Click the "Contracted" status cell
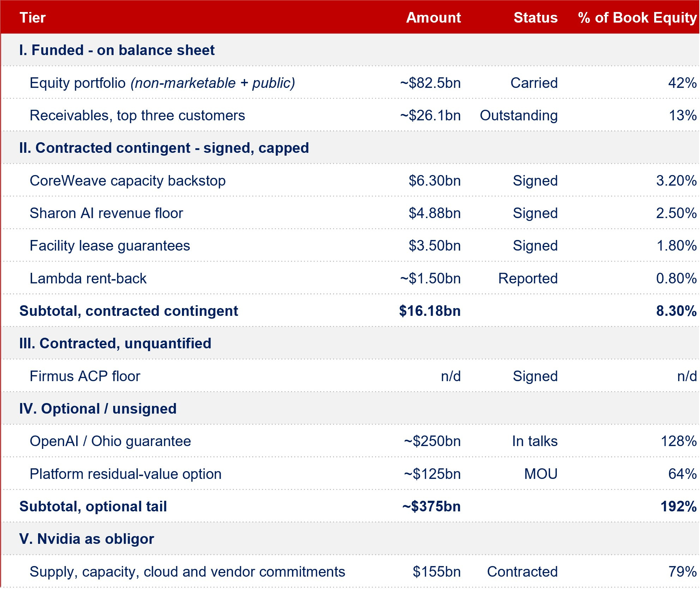 tap(522, 572)
